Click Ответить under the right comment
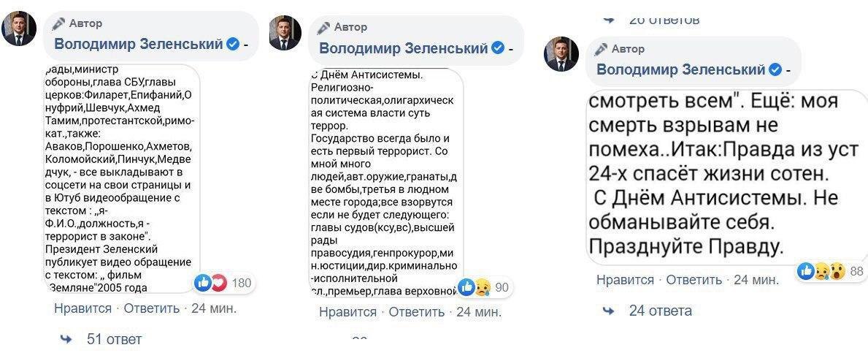Viewport: 868px width, 361px height. click(x=694, y=280)
